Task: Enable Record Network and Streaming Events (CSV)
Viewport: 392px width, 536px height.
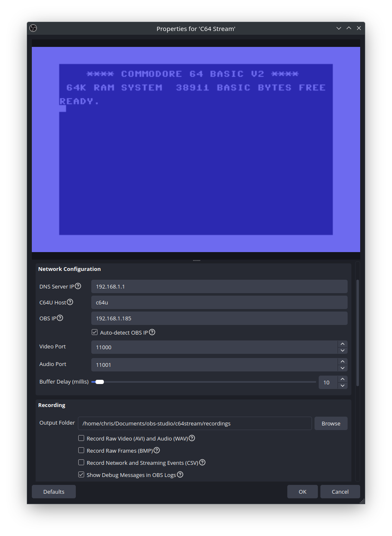Action: (x=81, y=462)
